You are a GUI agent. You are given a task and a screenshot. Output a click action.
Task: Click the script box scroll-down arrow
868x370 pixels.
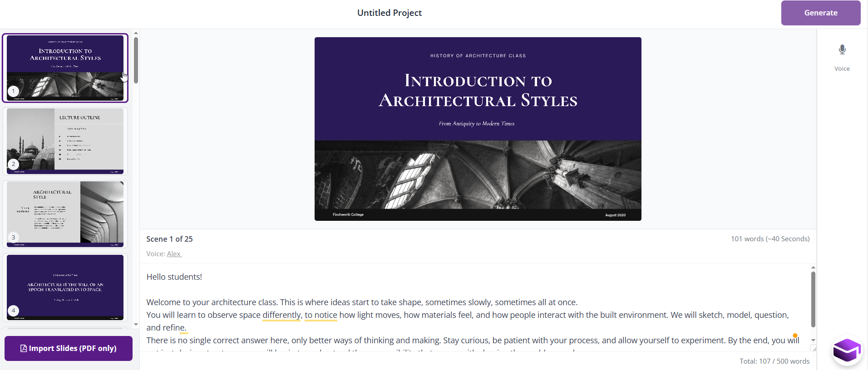point(813,340)
